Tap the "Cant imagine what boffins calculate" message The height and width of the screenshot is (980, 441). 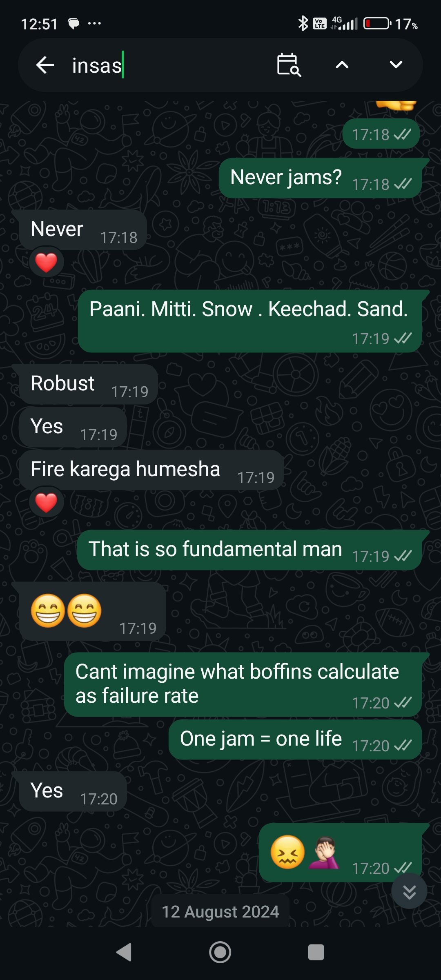tap(243, 685)
